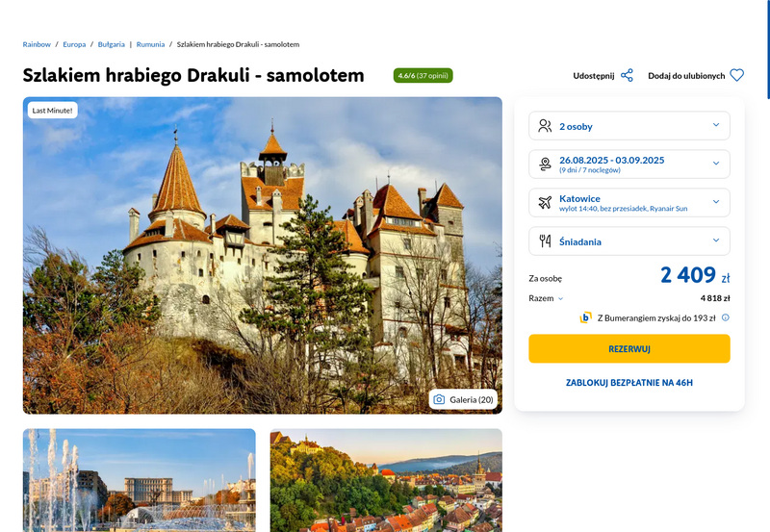Open the Europa breadcrumb link

point(74,44)
